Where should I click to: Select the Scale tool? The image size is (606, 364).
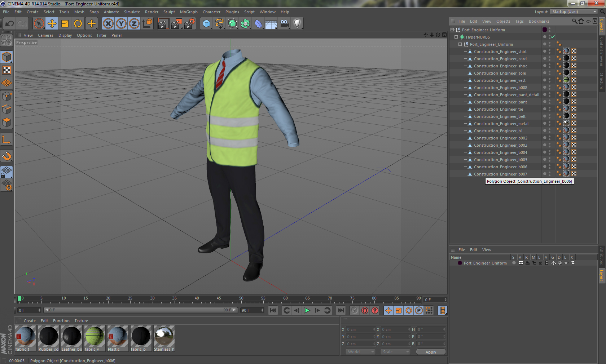(x=65, y=24)
